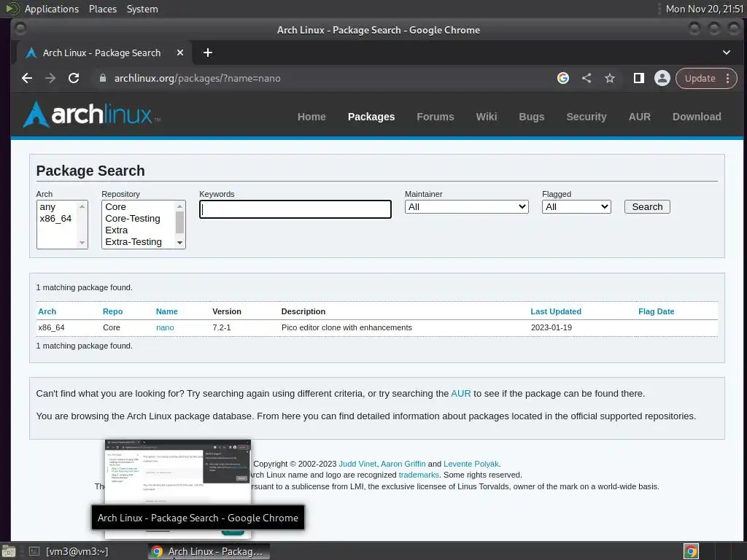The image size is (747, 560).
Task: Open the Maintainer dropdown
Action: tap(466, 206)
